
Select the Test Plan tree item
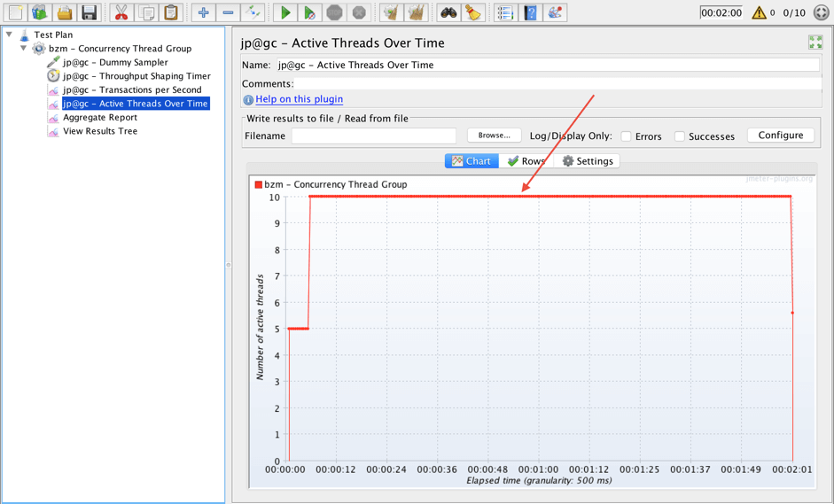pyautogui.click(x=53, y=35)
